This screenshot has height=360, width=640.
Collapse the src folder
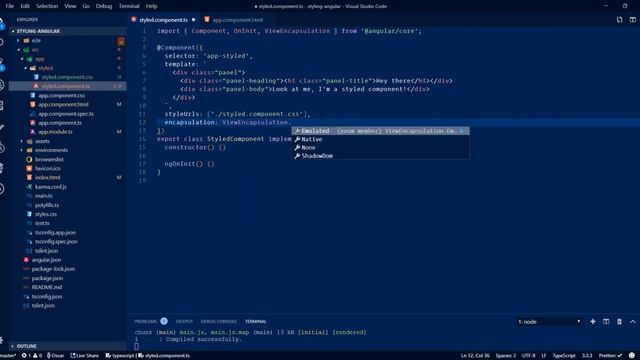(36, 50)
